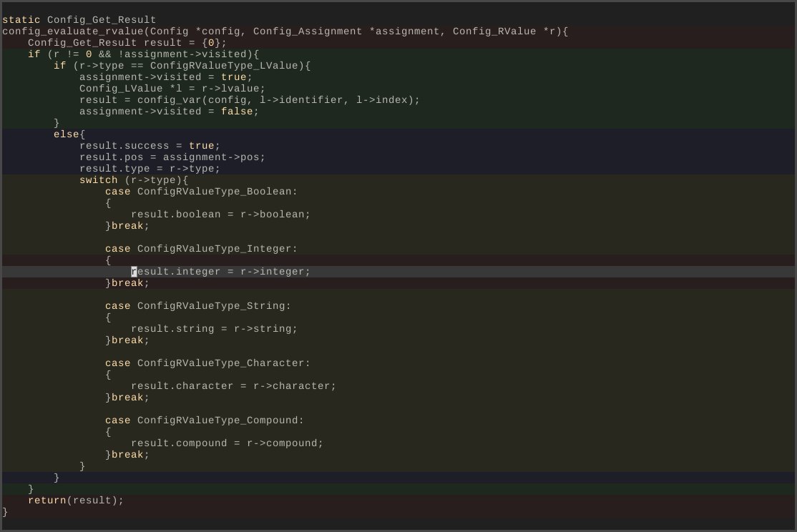This screenshot has width=797, height=532.
Task: Place cursor on 'Config_Get_Result result = {0};'
Action: [127, 43]
